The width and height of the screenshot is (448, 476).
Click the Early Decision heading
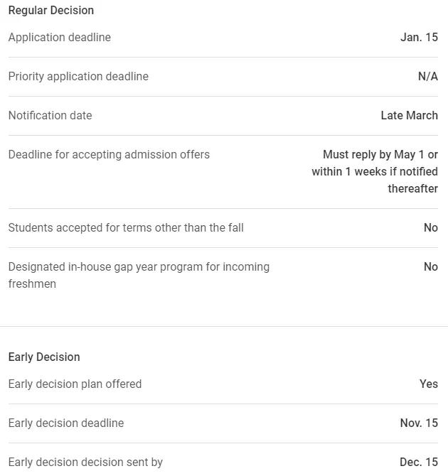click(x=44, y=357)
